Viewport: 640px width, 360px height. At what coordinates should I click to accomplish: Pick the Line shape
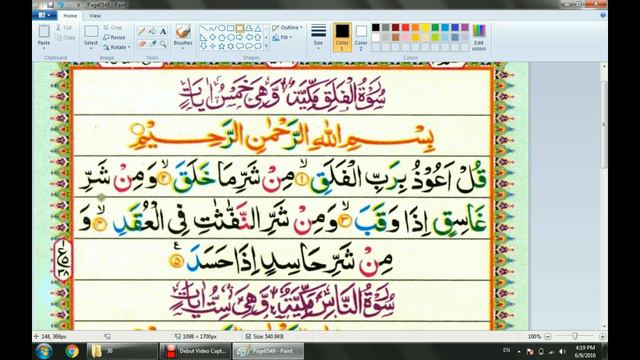point(203,29)
